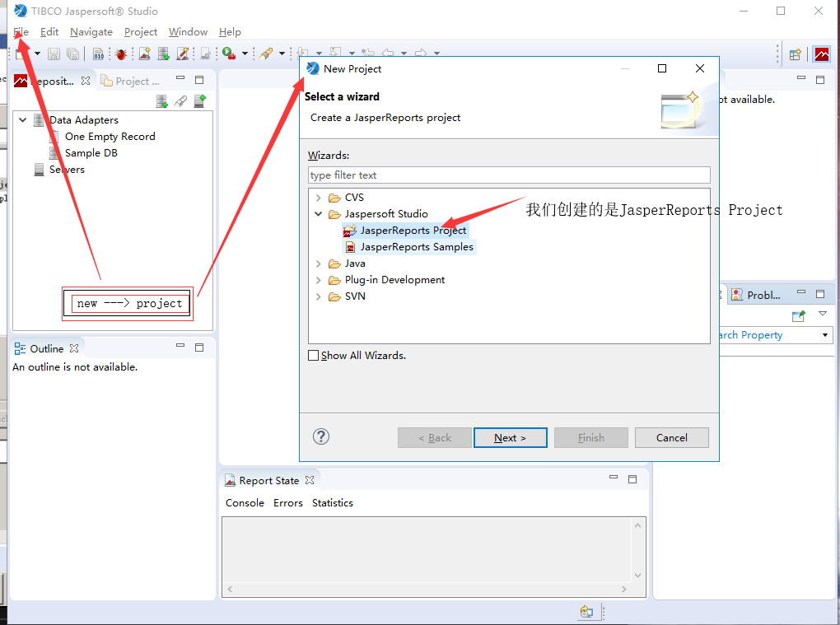Viewport: 840px width, 625px height.
Task: Click the add server icon in Repository panel
Action: pos(200,100)
